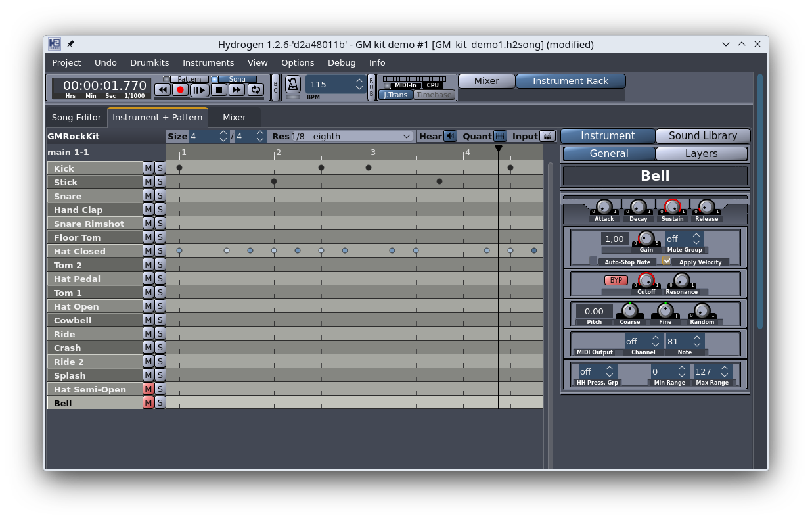Open the Instruments menu
The height and width of the screenshot is (522, 812).
tap(208, 62)
